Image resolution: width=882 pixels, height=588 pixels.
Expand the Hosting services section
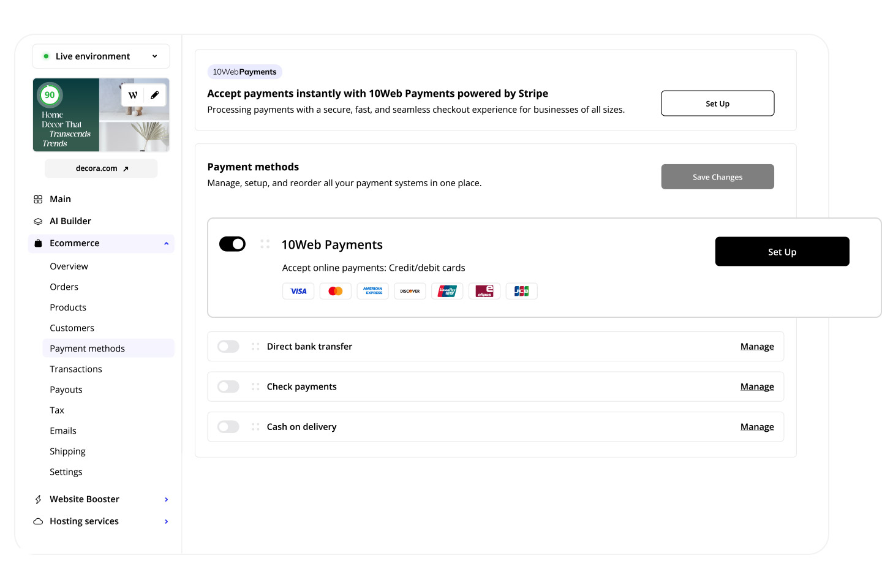(x=166, y=521)
